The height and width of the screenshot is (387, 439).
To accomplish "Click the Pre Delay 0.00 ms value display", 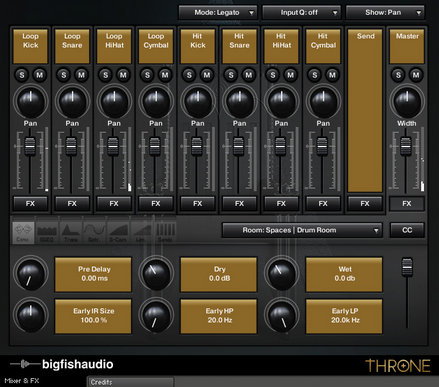I will tap(93, 274).
